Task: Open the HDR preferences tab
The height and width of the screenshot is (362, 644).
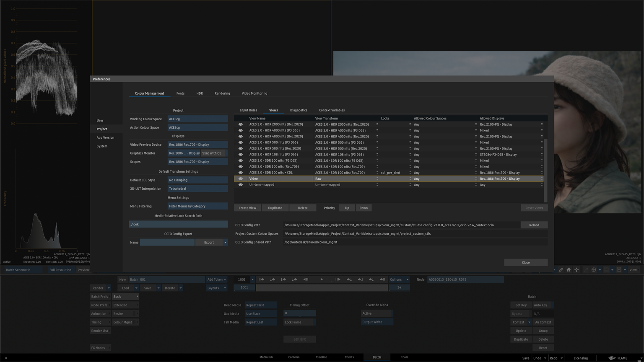Action: [x=200, y=93]
